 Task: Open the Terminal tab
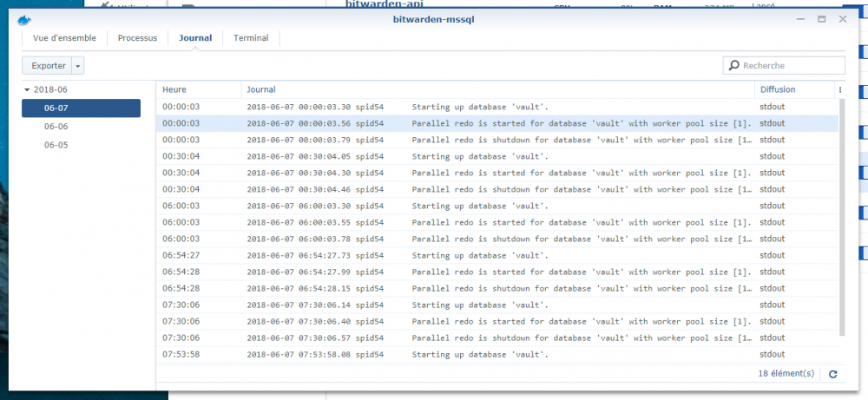[x=251, y=38]
